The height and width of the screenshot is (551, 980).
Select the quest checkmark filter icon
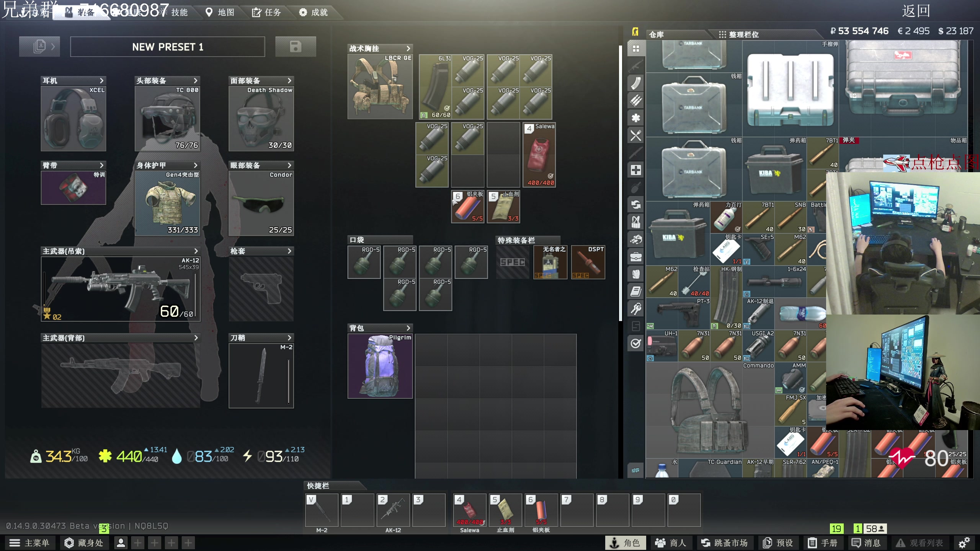coord(636,343)
